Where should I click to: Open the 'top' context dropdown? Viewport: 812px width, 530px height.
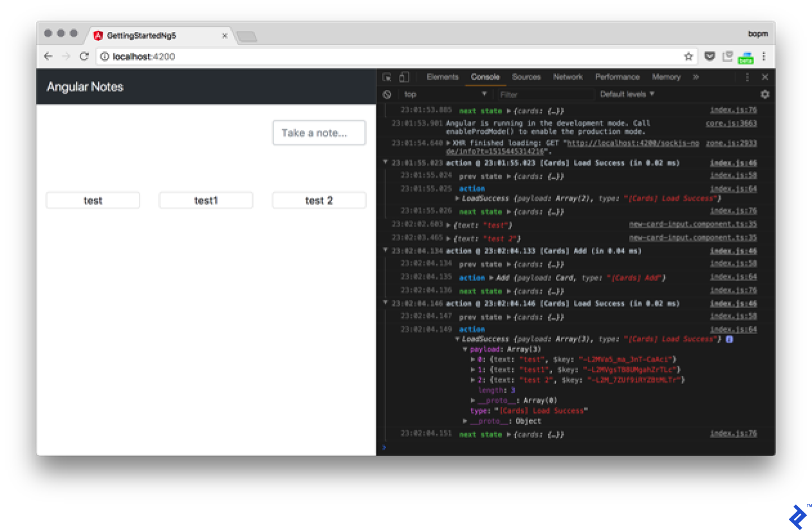[445, 95]
